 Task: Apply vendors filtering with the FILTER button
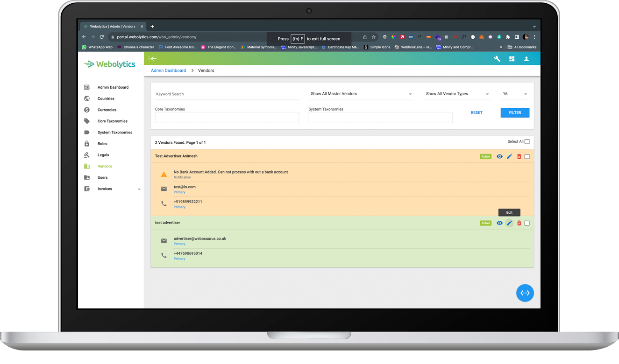click(x=515, y=112)
